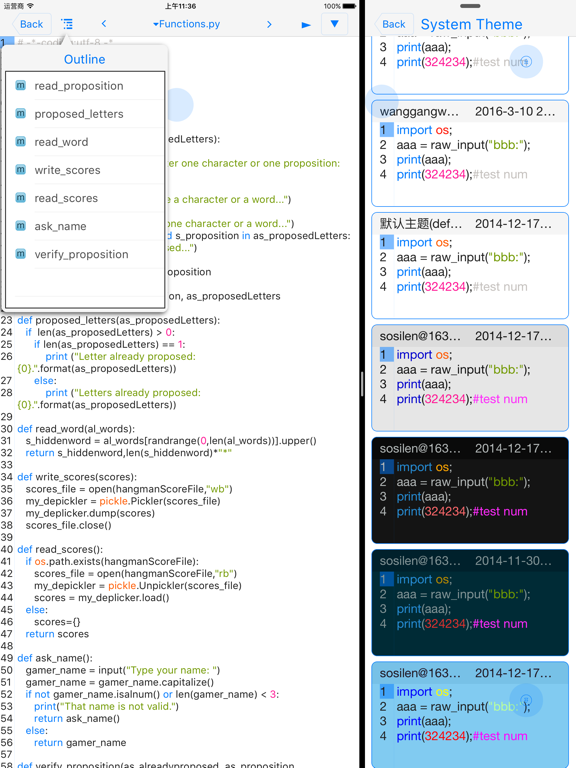Select the dark teal 2014-11-30 theme card
Screen dimensions: 576x768
(x=470, y=602)
